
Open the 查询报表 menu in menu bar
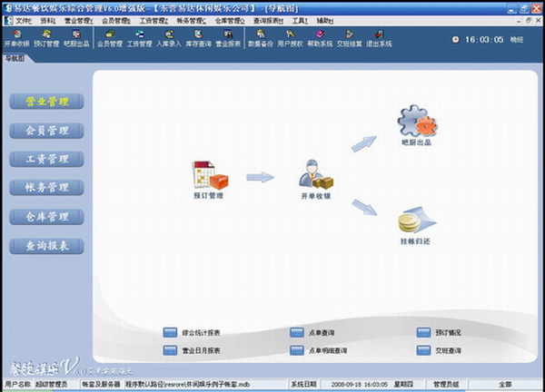[268, 20]
